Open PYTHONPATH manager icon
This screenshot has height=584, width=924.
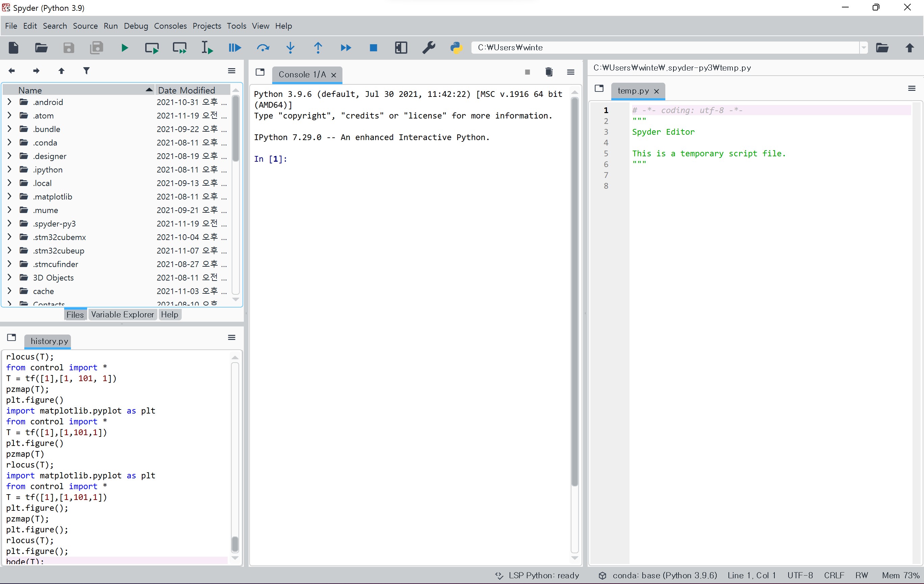tap(456, 48)
